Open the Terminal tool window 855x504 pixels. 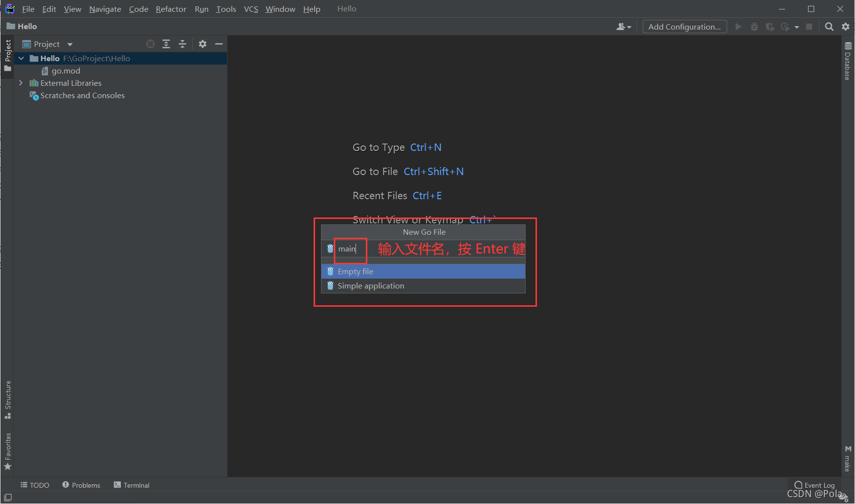[x=132, y=485]
